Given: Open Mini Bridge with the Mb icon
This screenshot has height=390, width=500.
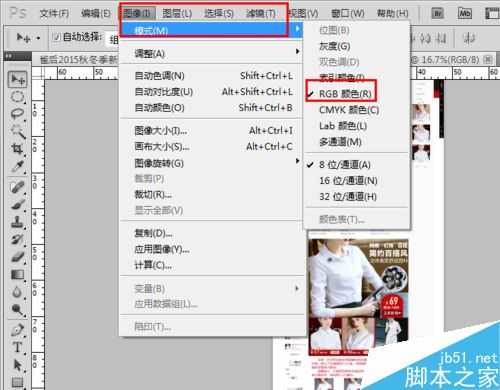Looking at the screenshot, I should [x=465, y=14].
